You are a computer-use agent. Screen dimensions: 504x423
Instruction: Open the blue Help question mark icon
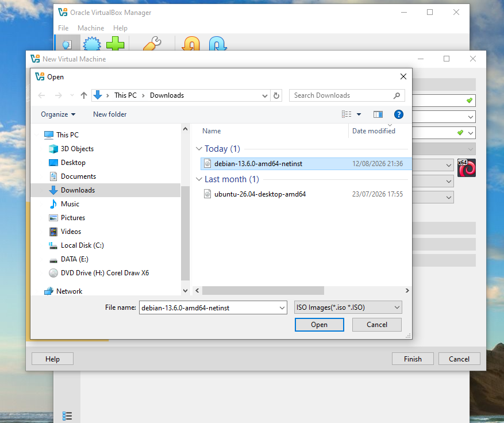point(399,114)
